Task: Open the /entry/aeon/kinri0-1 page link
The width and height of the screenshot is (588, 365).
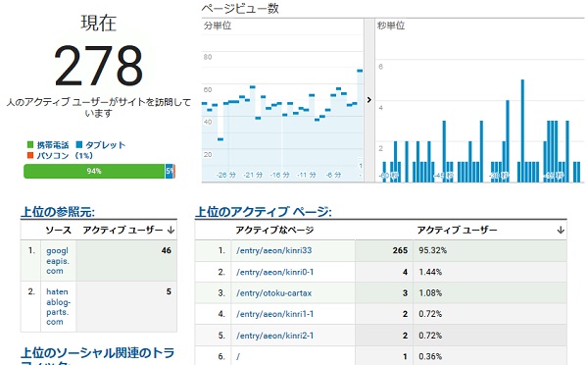Action: click(274, 272)
